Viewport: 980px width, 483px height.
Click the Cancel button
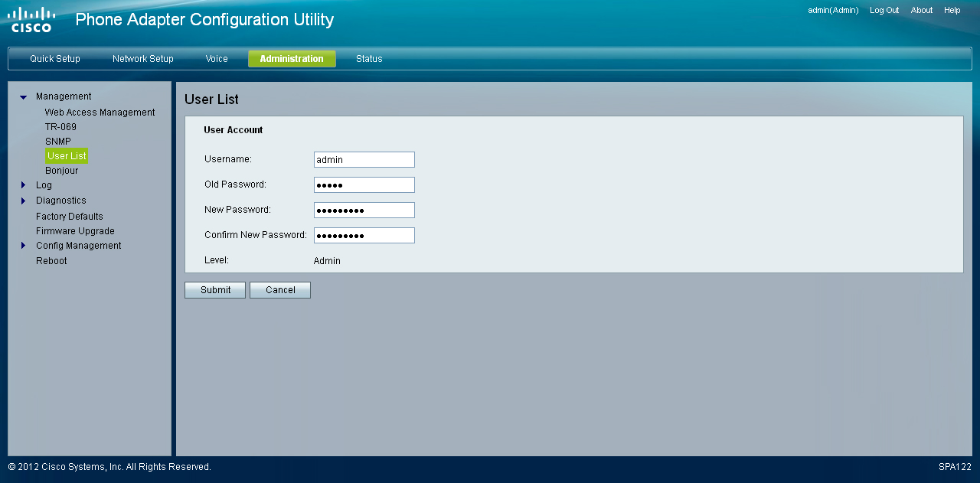tap(280, 290)
